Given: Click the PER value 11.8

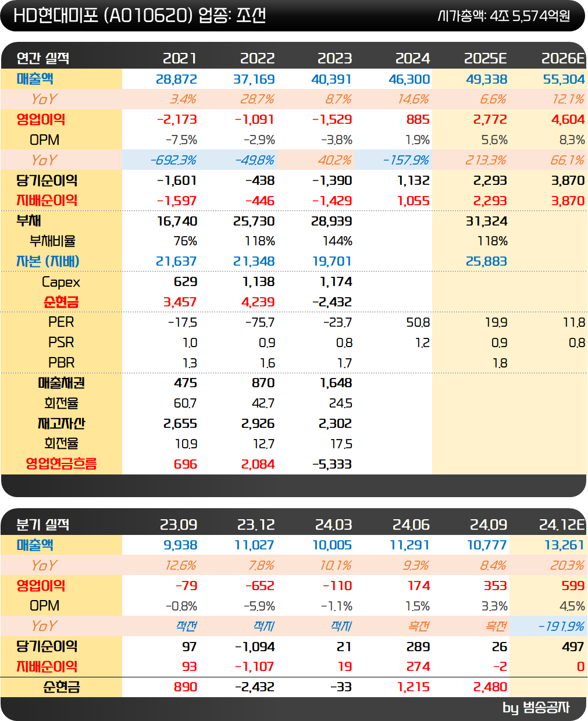Looking at the screenshot, I should tap(573, 323).
